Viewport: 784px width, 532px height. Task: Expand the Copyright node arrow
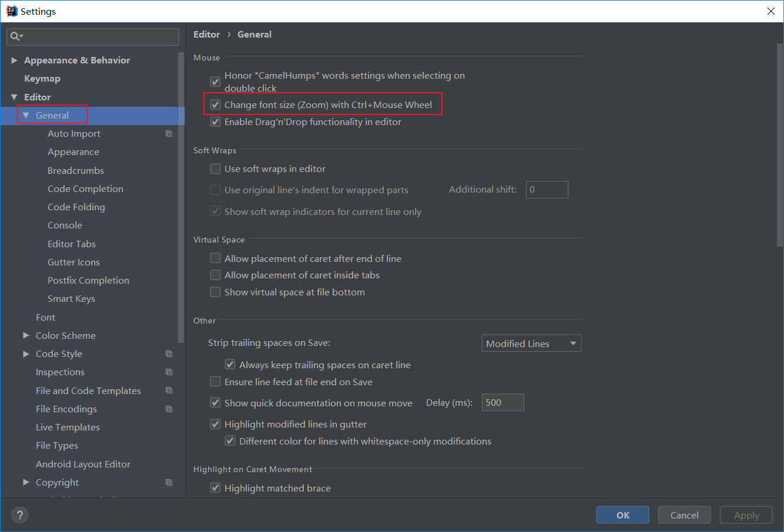pyautogui.click(x=26, y=483)
